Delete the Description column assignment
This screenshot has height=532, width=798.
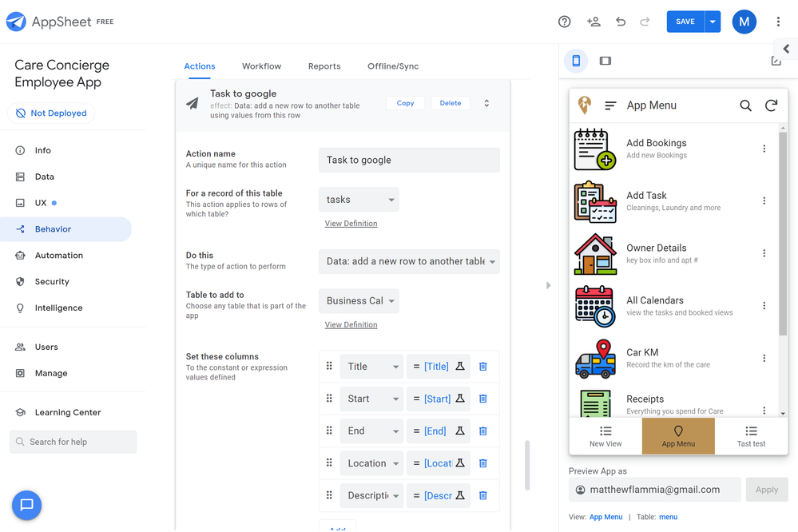(483, 495)
